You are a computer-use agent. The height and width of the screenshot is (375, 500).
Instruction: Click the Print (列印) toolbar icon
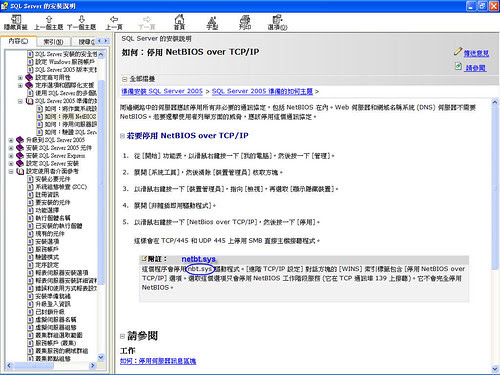(245, 19)
